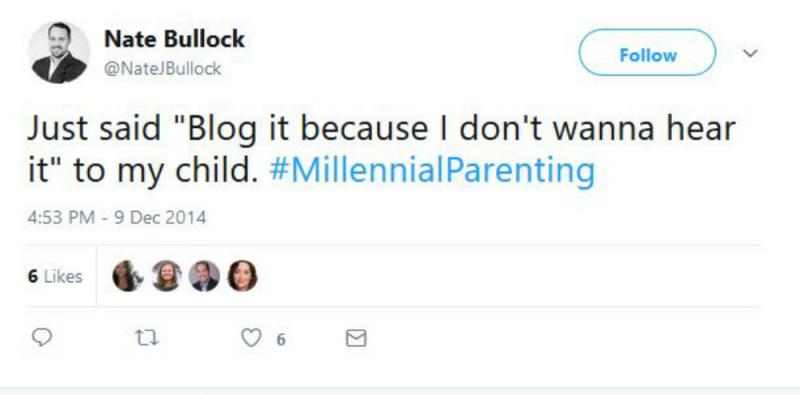Viewport: 800px width, 395px height.
Task: Click the word "Likes" in the stats row
Action: pyautogui.click(x=63, y=276)
